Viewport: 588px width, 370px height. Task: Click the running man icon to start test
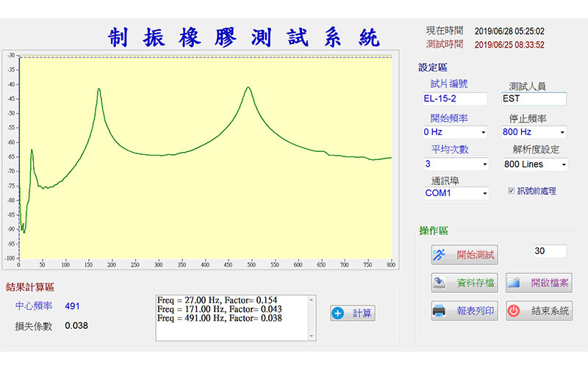439,255
